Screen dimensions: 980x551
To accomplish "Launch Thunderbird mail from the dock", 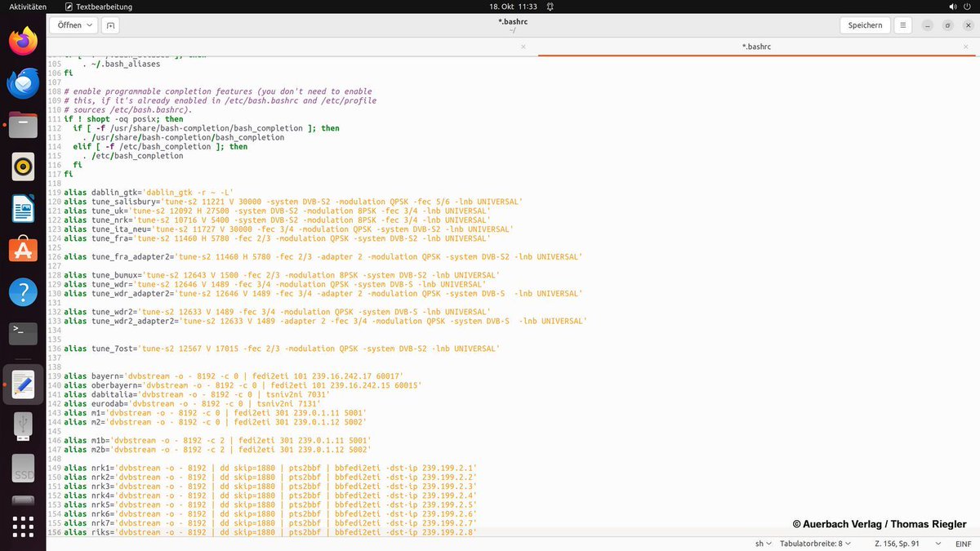I will [x=24, y=83].
